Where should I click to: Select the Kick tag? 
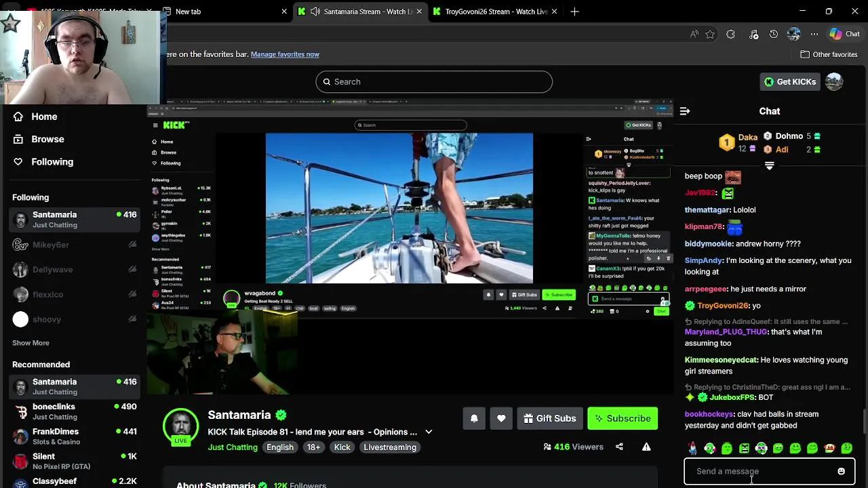point(342,447)
